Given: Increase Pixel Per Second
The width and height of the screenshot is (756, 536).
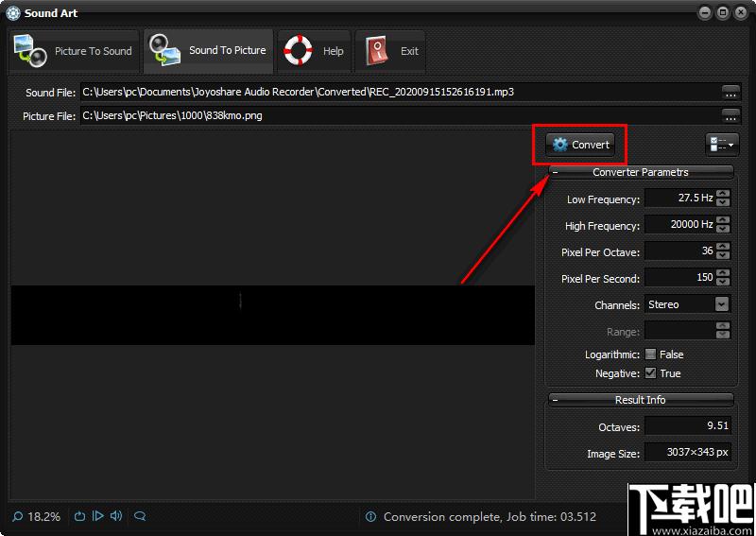Looking at the screenshot, I should pos(722,273).
